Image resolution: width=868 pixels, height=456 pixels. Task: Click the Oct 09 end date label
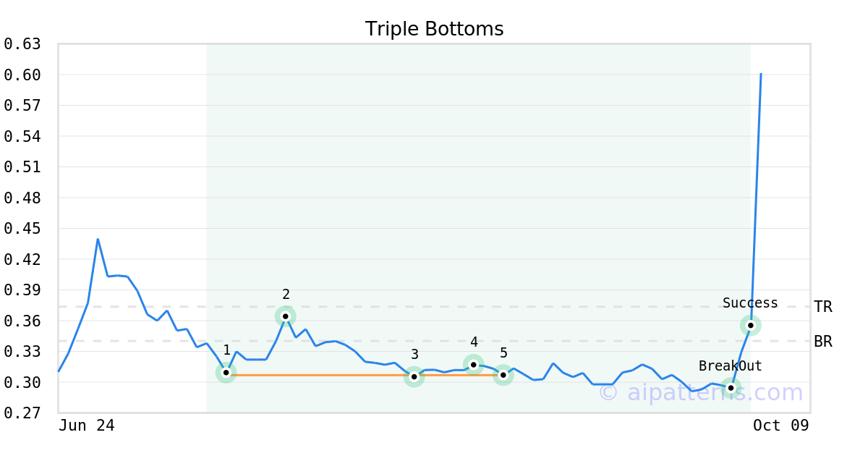[x=780, y=426]
